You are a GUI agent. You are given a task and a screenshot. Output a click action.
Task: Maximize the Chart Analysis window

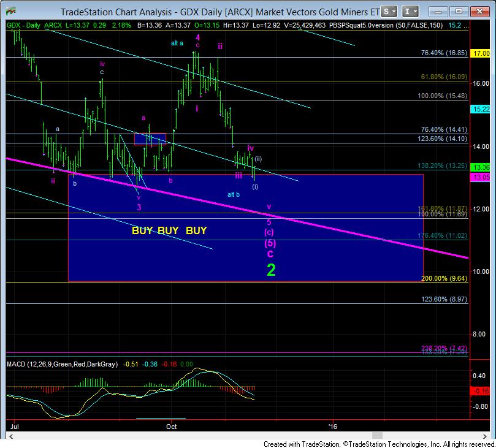(459, 12)
